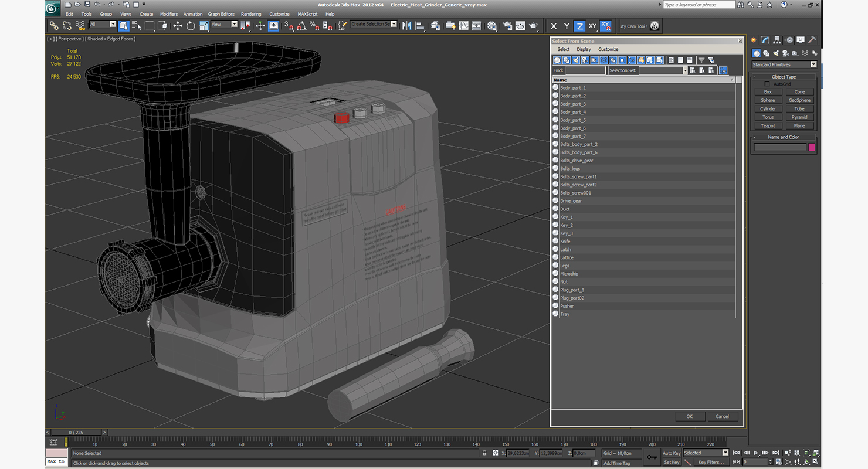Toggle the Angle Snap tool
Image resolution: width=868 pixels, height=469 pixels.
click(x=301, y=25)
